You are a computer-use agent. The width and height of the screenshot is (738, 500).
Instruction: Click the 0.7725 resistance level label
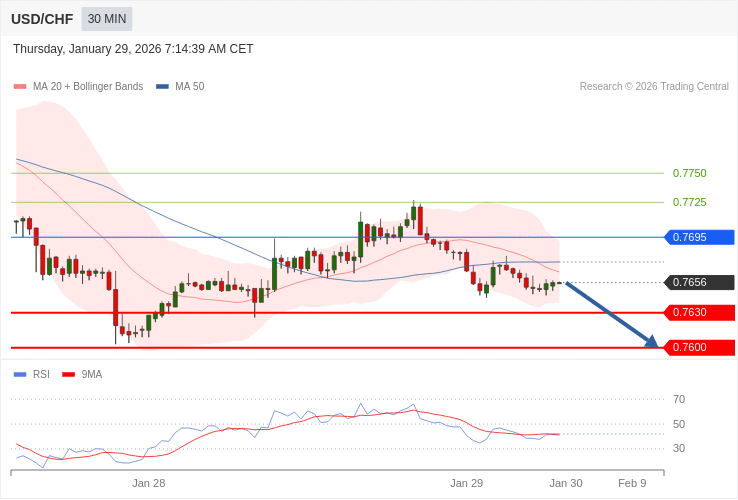pos(690,202)
